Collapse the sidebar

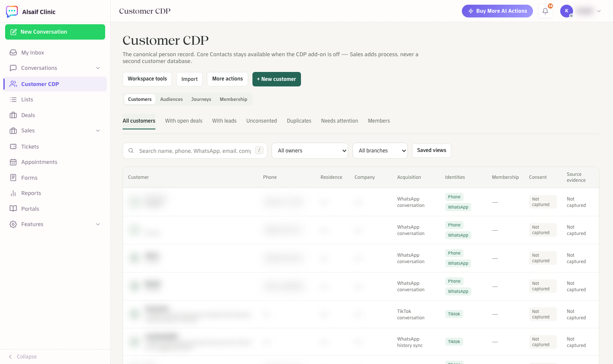point(23,357)
